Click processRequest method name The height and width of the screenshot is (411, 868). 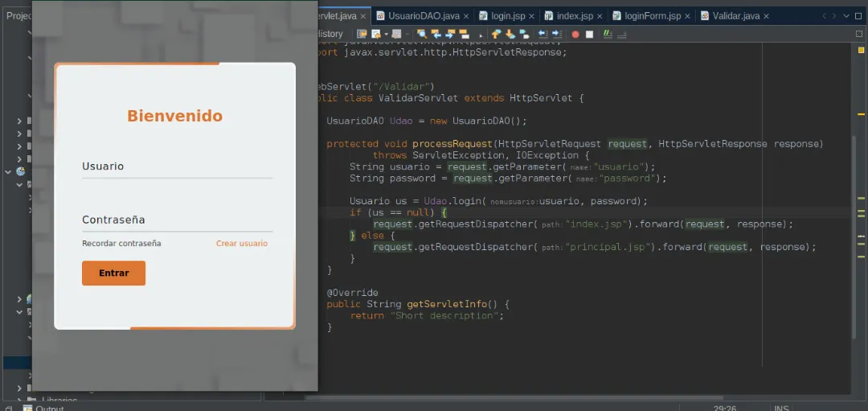point(452,144)
